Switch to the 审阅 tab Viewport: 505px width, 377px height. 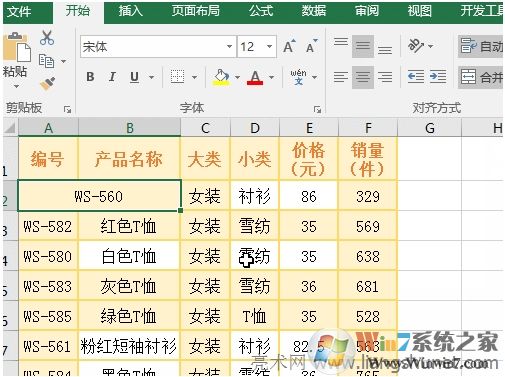tap(367, 11)
